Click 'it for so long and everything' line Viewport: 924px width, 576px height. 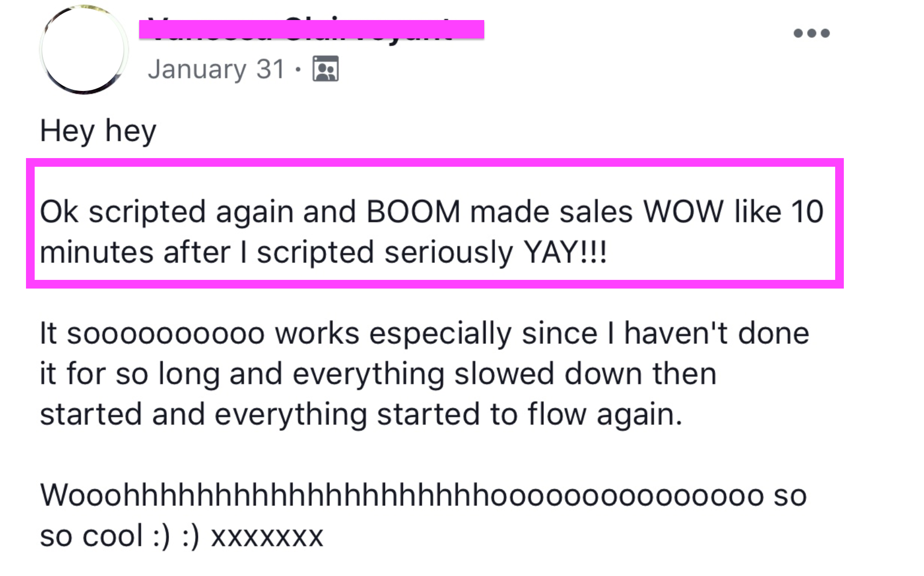[378, 374]
